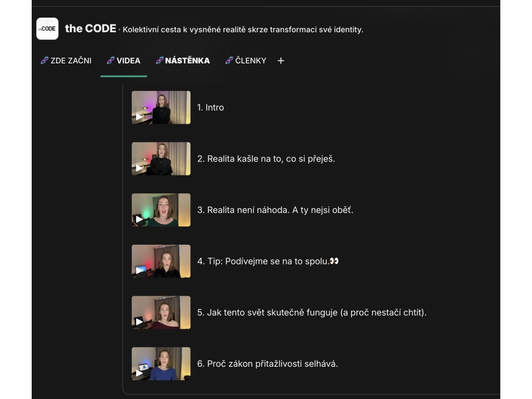Play video 6 Proč zákon přitažlivosti

point(139,373)
